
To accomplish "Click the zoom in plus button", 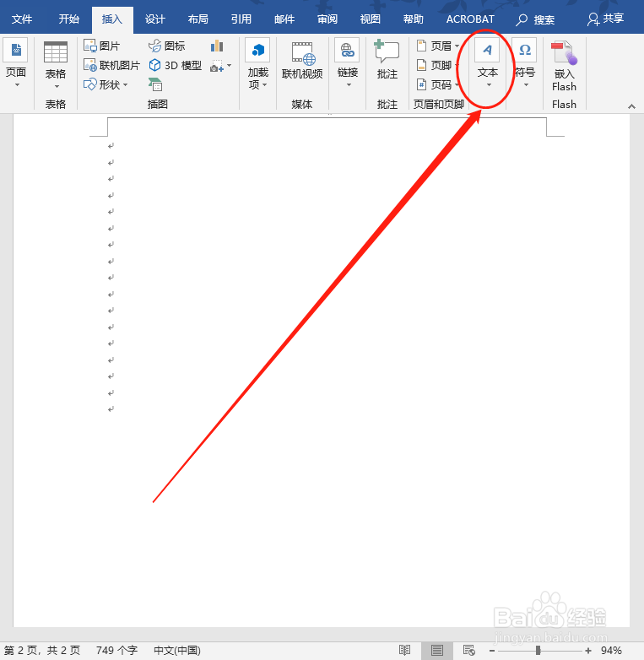I will 588,651.
